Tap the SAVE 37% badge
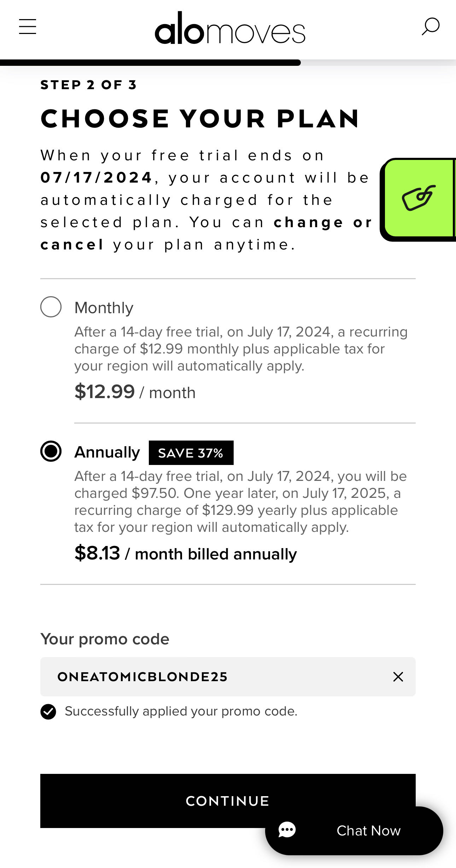This screenshot has width=456, height=868. pyautogui.click(x=191, y=453)
